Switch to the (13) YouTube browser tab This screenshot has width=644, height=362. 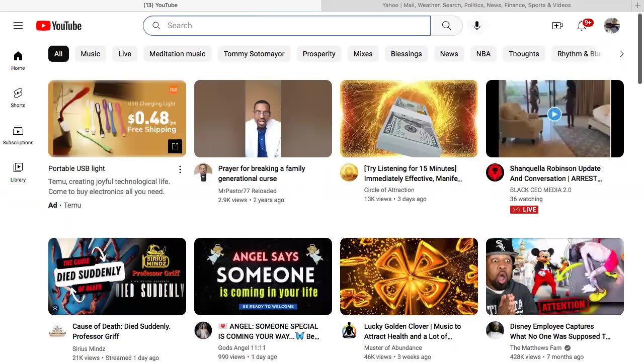point(160,5)
